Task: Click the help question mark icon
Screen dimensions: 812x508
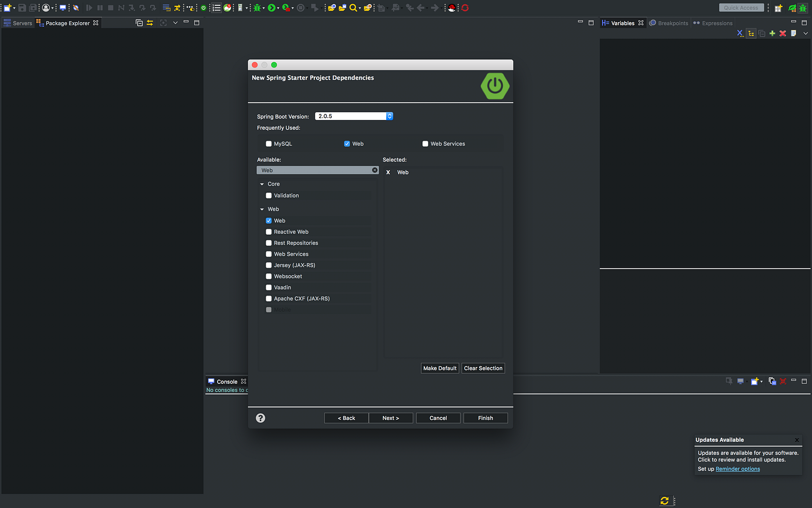Action: coord(260,418)
